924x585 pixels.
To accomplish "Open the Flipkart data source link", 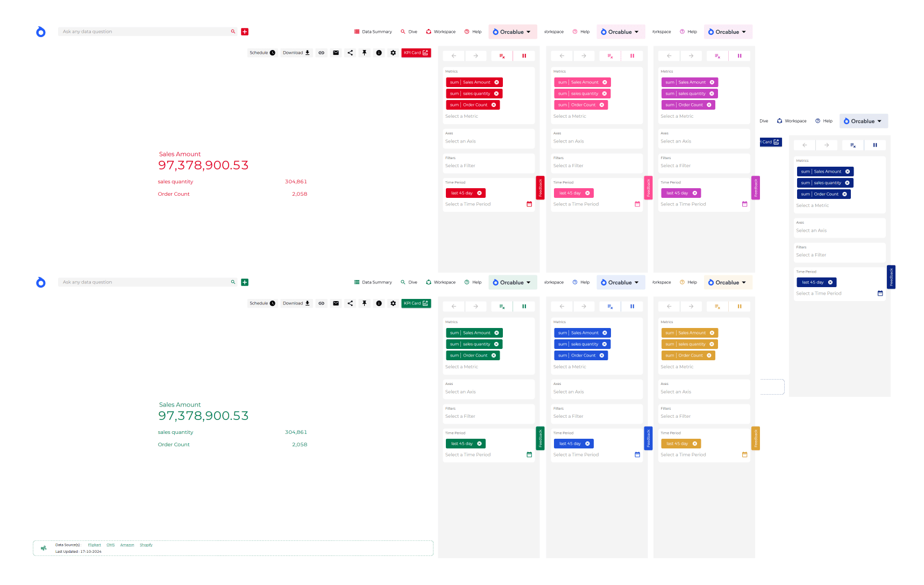I will tap(95, 545).
